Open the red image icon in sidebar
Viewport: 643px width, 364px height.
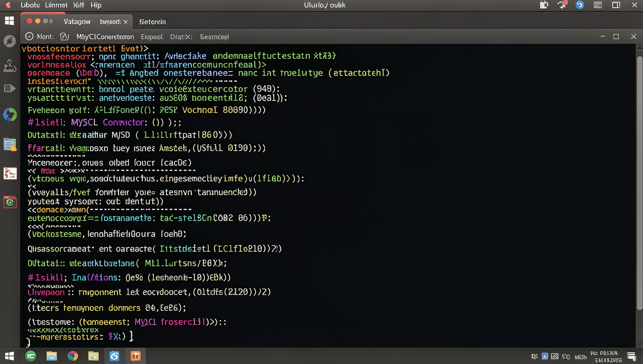pyautogui.click(x=10, y=173)
